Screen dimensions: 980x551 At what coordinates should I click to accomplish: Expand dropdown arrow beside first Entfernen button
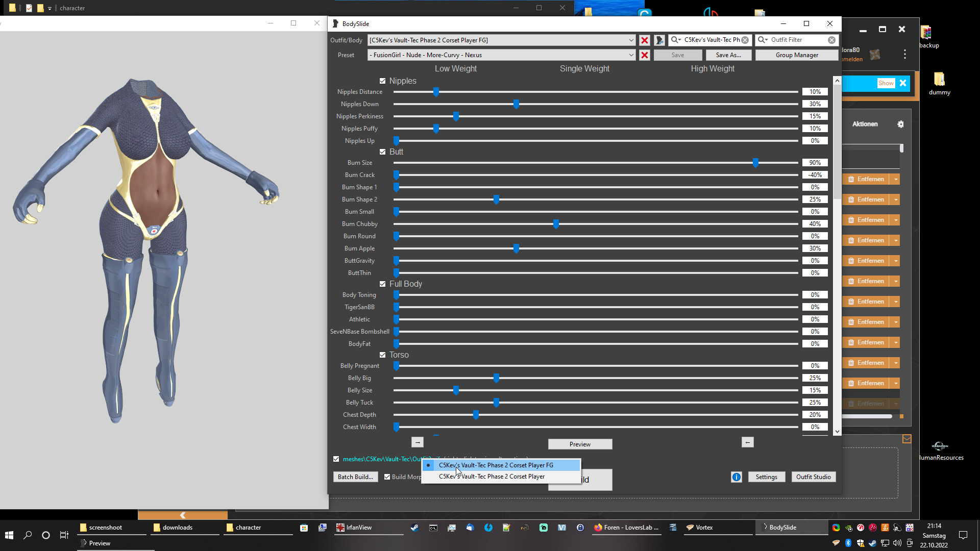tap(896, 179)
